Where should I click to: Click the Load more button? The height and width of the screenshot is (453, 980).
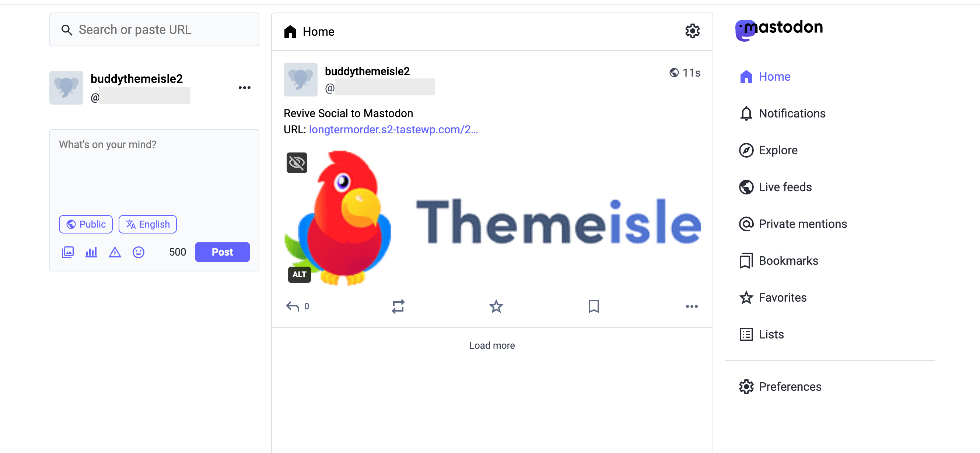click(x=492, y=345)
